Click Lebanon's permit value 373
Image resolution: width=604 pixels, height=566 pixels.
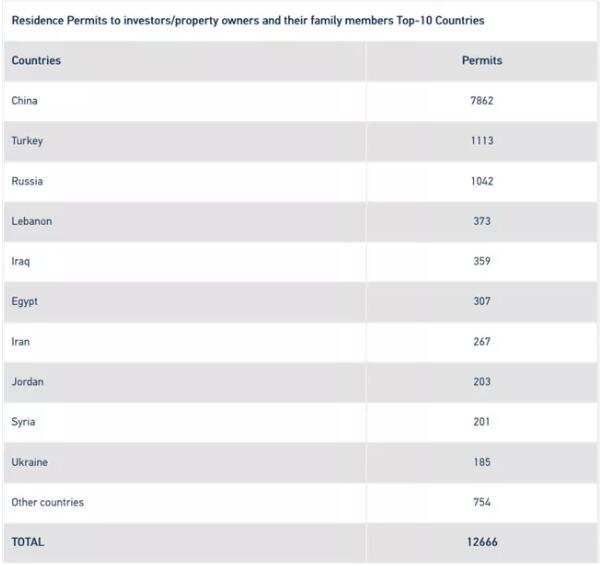click(x=482, y=221)
